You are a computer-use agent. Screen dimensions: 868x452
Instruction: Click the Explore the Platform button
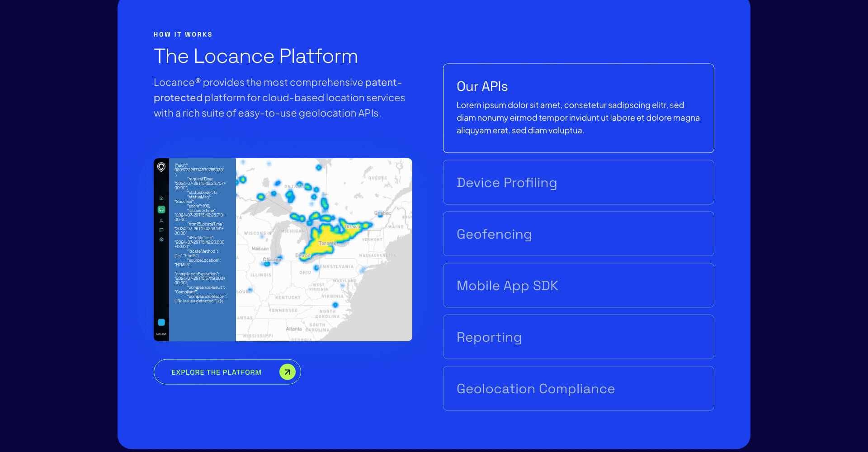tap(227, 372)
